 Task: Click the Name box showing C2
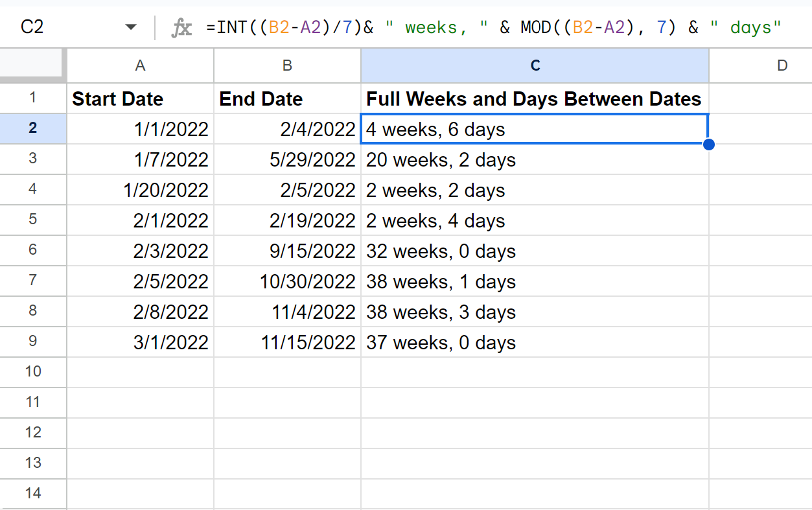click(32, 27)
